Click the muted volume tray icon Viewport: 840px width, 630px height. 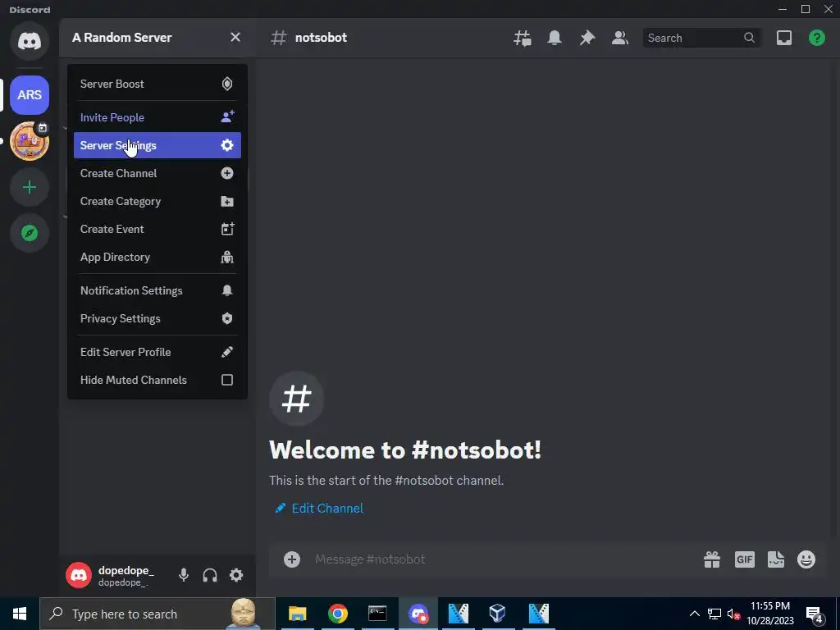pos(733,614)
